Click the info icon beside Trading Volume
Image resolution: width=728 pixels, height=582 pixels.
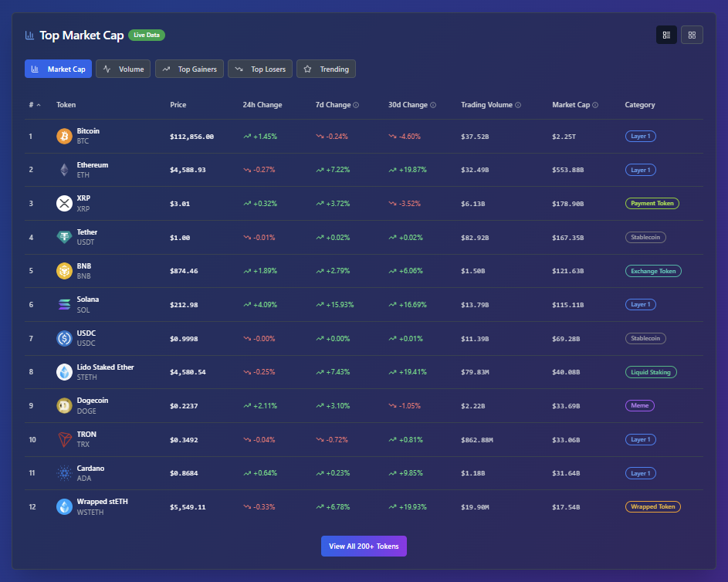pos(518,105)
